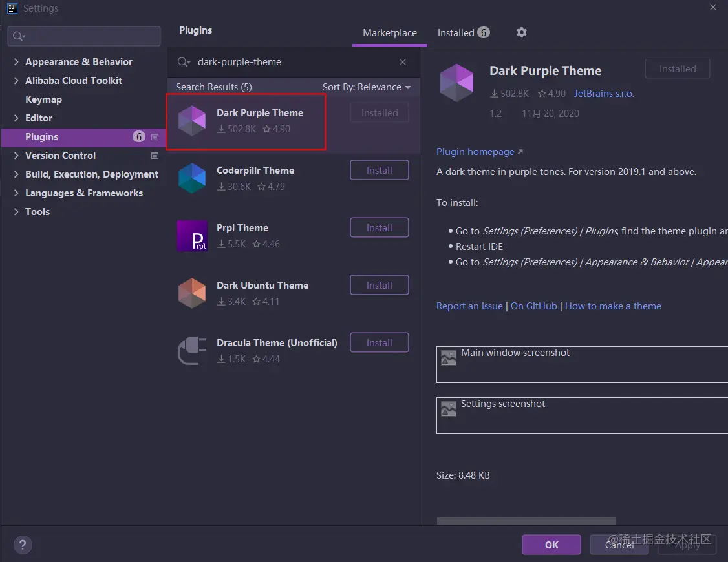This screenshot has height=562, width=728.
Task: Click the Cancel button
Action: (x=619, y=545)
